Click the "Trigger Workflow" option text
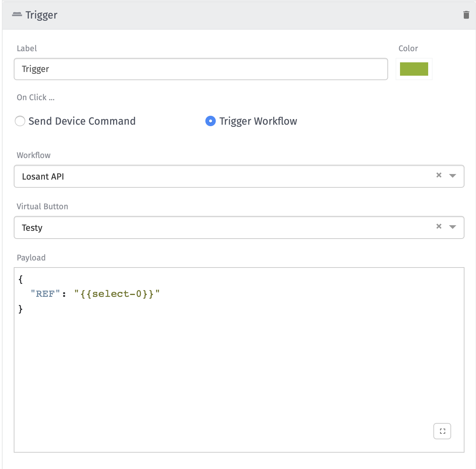The width and height of the screenshot is (476, 469). point(258,121)
